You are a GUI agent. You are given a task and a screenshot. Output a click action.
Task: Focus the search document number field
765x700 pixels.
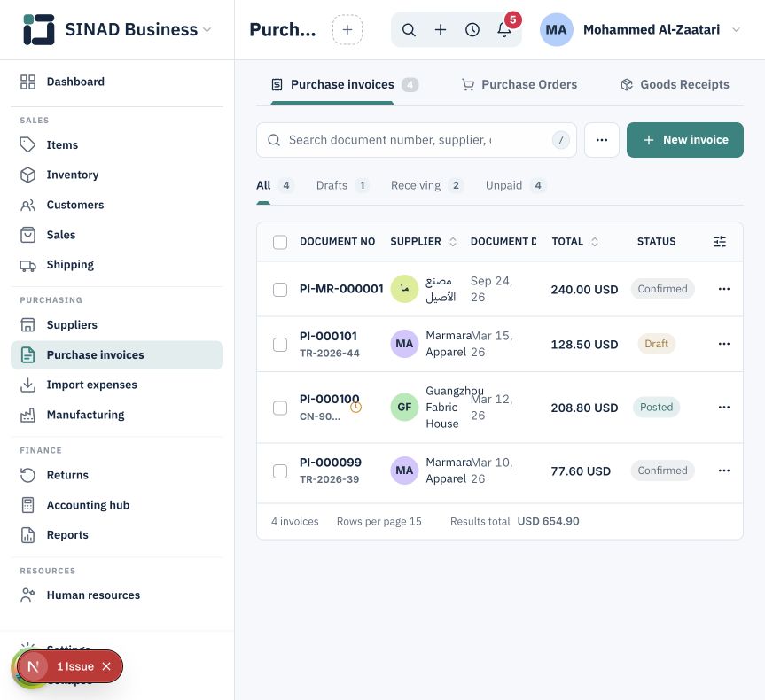(x=416, y=140)
